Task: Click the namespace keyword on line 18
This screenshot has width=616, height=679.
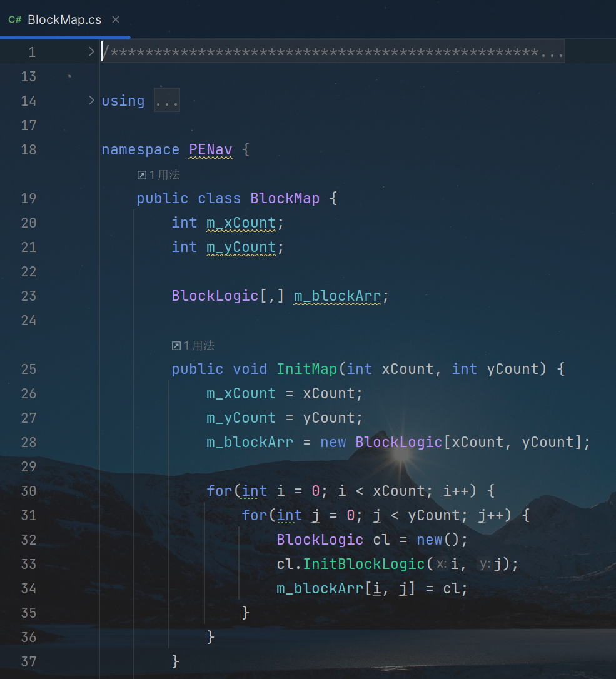Action: [x=140, y=150]
